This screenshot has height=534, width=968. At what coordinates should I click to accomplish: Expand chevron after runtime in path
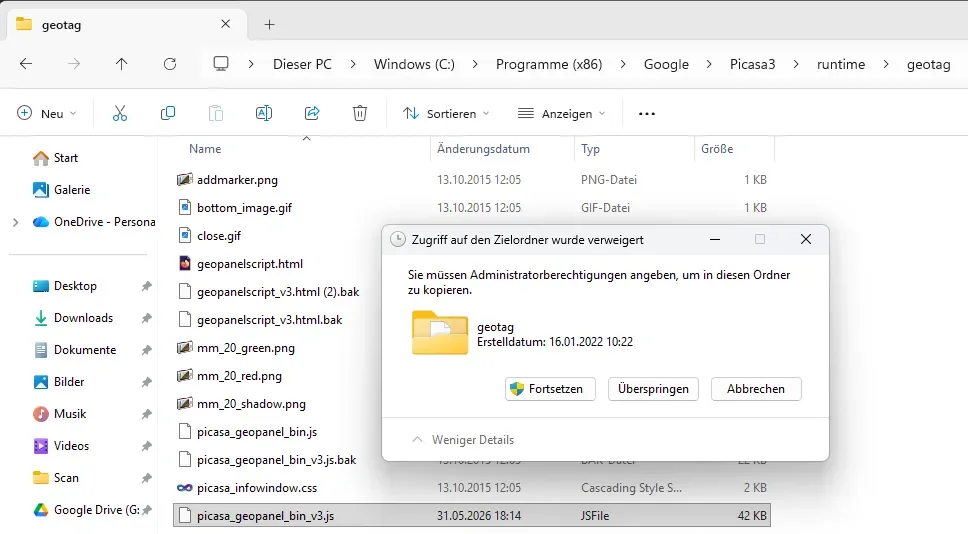(886, 64)
